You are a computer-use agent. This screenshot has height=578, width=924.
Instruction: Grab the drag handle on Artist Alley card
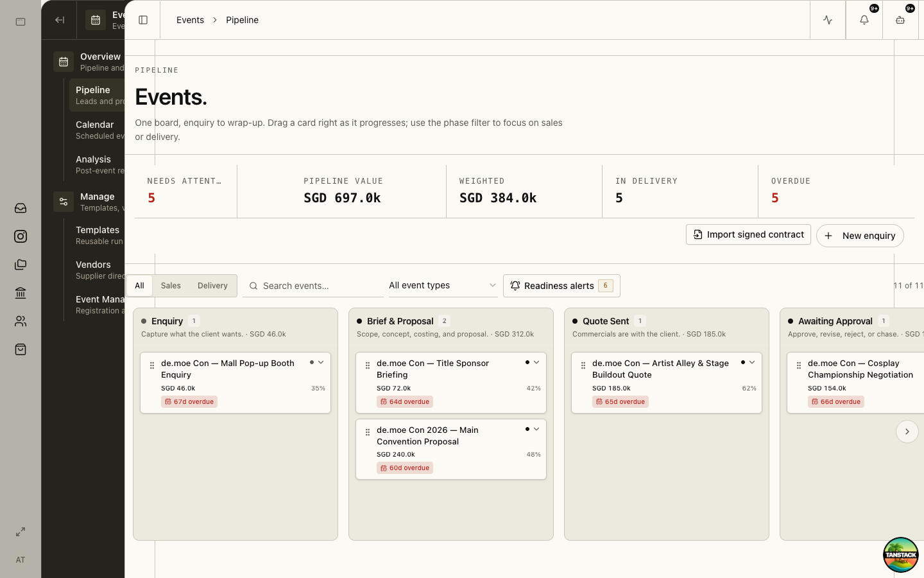pos(583,365)
